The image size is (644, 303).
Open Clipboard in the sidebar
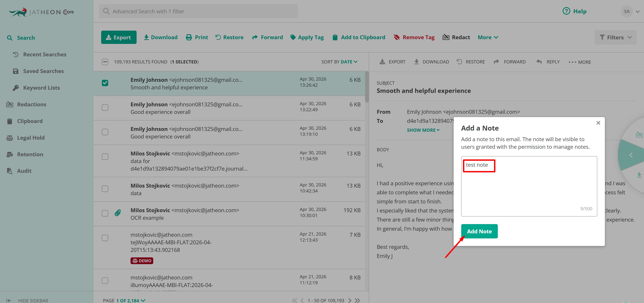25,121
